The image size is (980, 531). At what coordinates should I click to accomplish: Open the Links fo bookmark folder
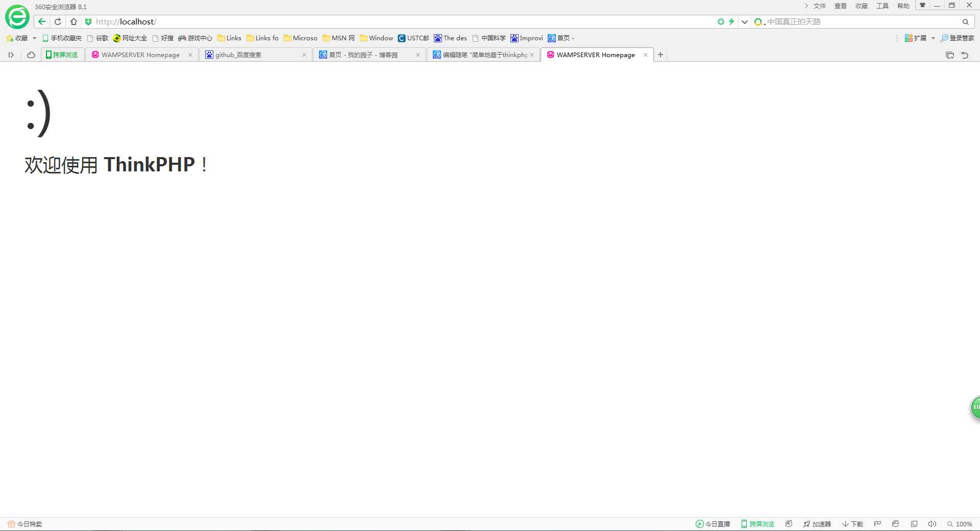(x=262, y=38)
